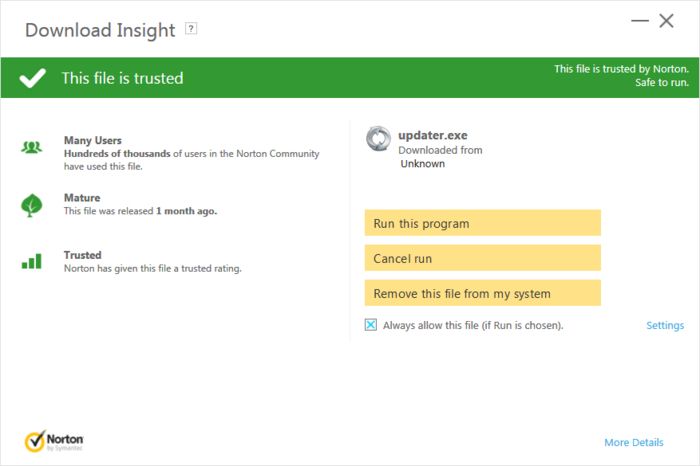Minimize the Download Insight window
Screen dimensions: 700x466
[640, 21]
